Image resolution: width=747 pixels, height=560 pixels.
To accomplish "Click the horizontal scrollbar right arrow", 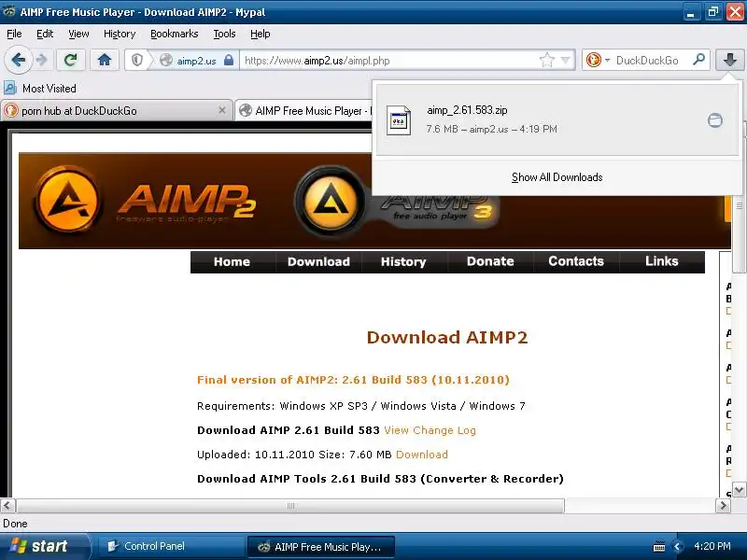I will 723,505.
